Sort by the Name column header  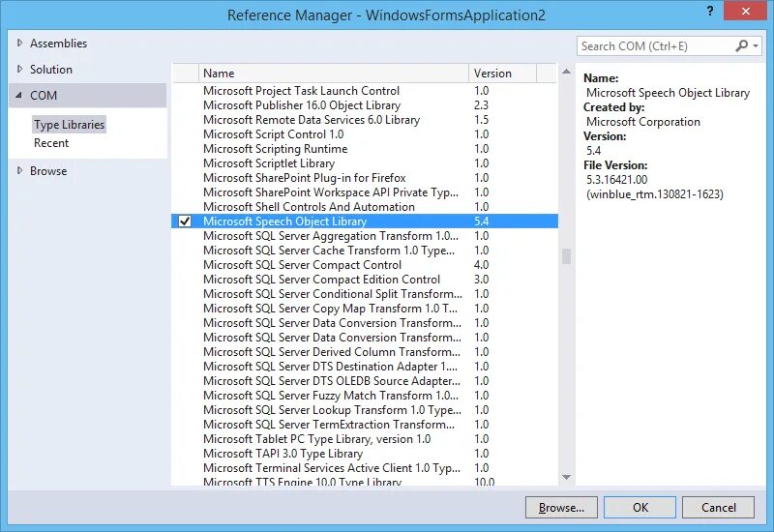click(x=333, y=74)
